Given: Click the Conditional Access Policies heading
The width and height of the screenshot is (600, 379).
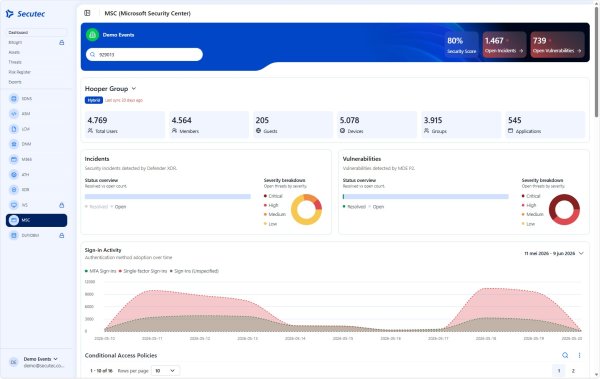Looking at the screenshot, I should click(121, 355).
